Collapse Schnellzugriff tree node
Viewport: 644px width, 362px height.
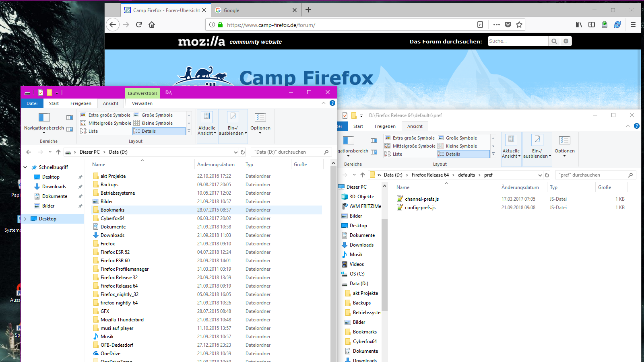tap(25, 167)
